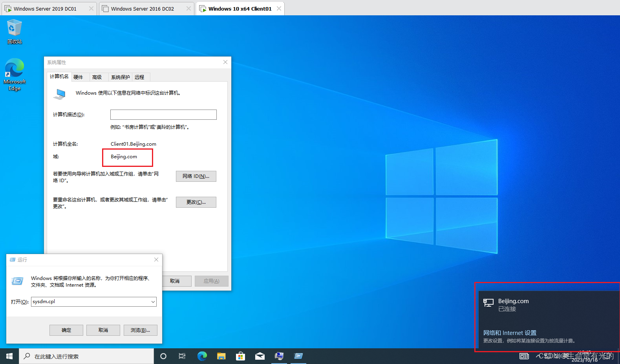Click the Run dialog program icon
620x364 pixels.
coord(17,281)
